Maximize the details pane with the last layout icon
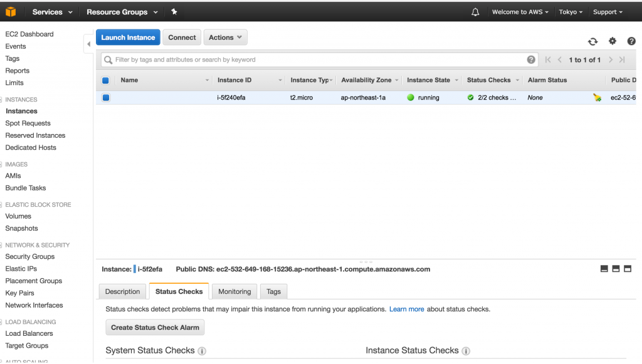 627,269
